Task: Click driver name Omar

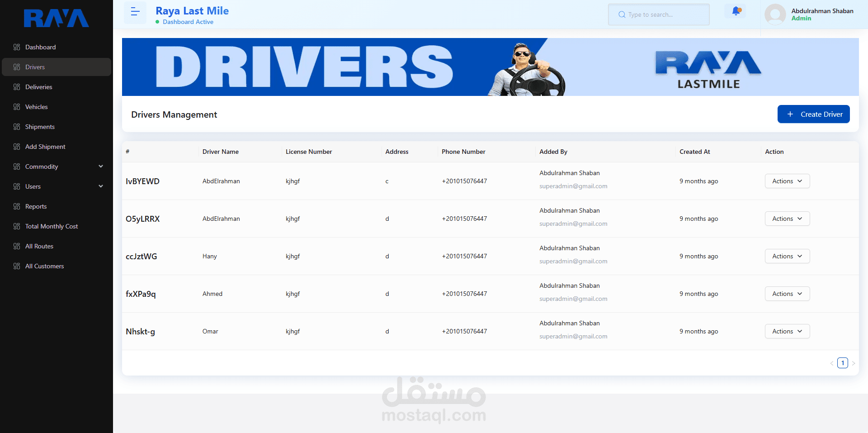Action: pos(210,331)
